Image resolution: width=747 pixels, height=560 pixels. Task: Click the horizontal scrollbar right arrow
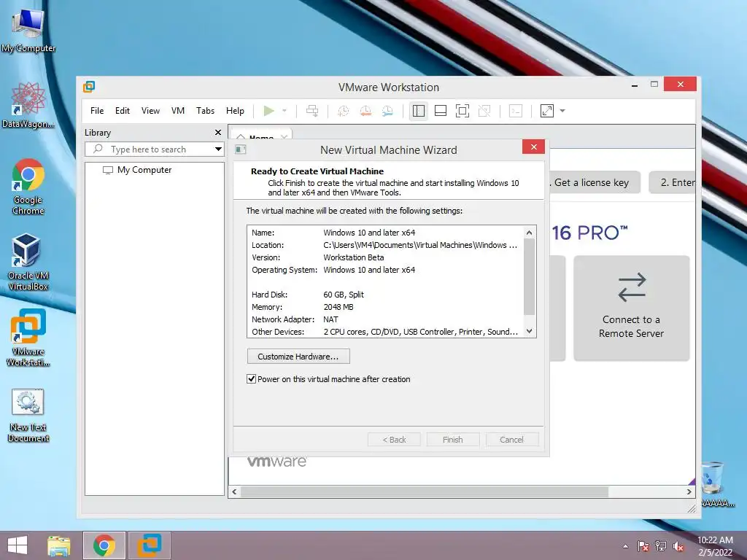click(689, 491)
